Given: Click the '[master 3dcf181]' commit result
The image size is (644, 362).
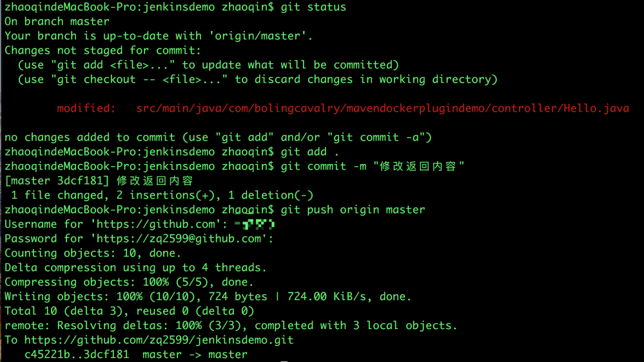Looking at the screenshot, I should pos(57,181).
